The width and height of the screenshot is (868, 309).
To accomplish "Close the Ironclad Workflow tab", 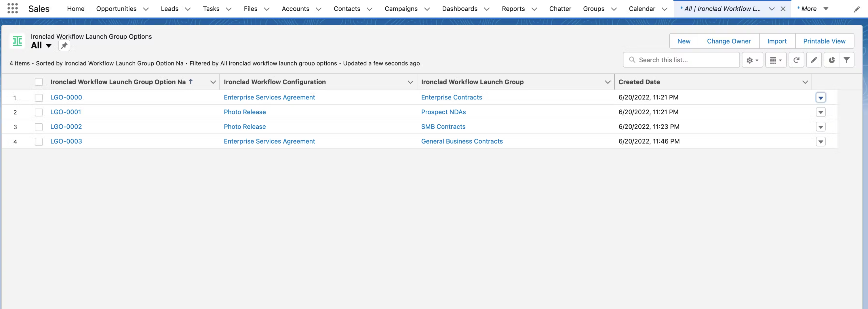I will 783,9.
